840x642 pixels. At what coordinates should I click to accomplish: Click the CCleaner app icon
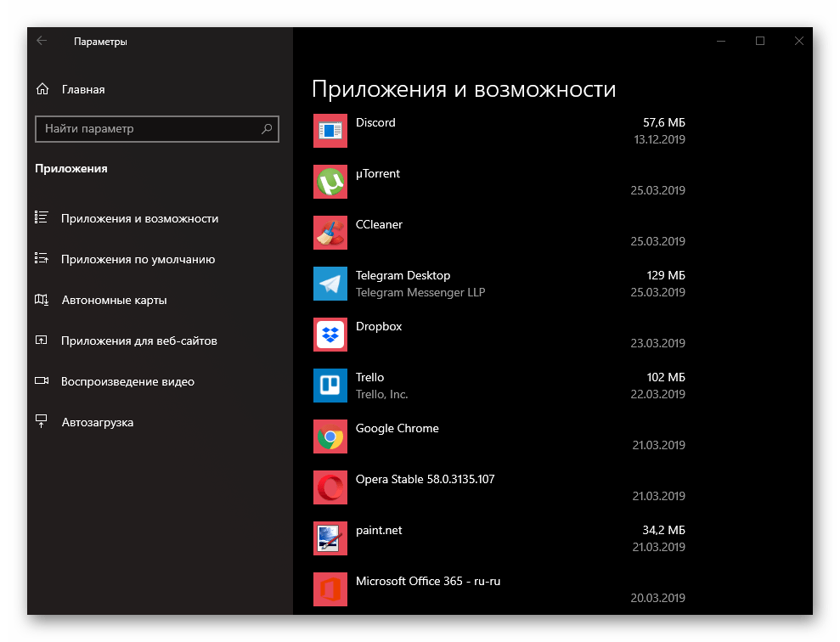pyautogui.click(x=330, y=233)
